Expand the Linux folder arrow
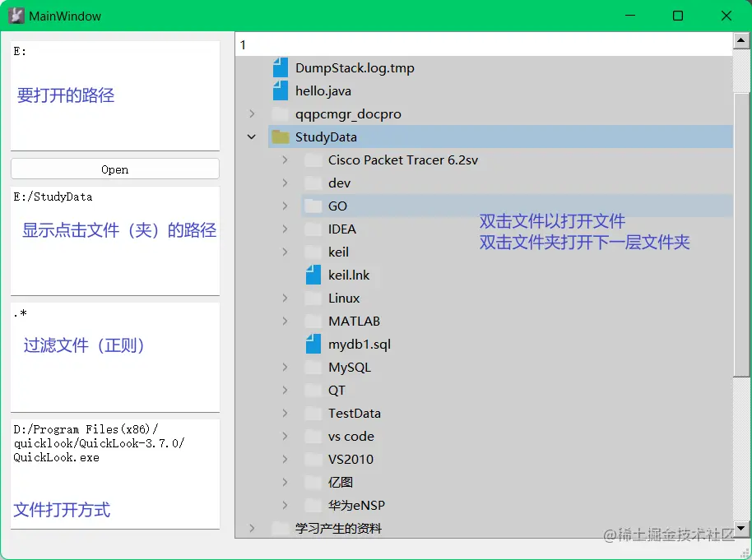752x560 pixels. pyautogui.click(x=285, y=299)
